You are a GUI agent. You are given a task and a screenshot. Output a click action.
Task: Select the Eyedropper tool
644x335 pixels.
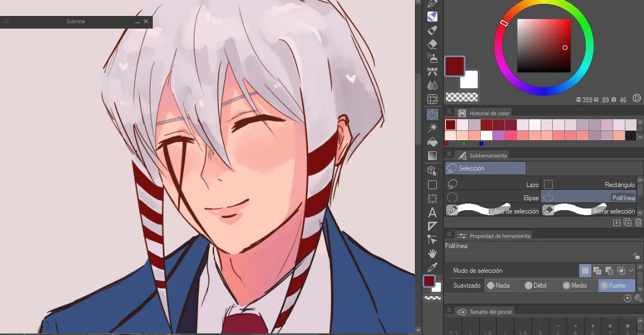432,267
